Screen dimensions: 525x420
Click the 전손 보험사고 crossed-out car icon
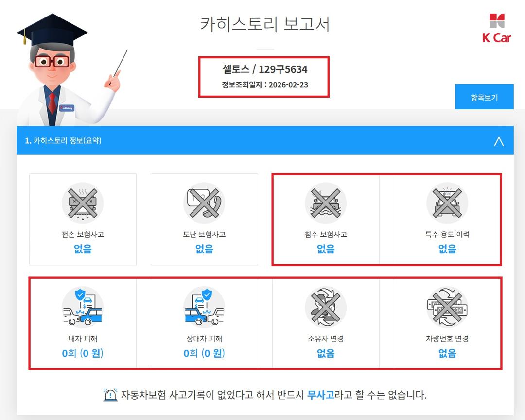(83, 203)
